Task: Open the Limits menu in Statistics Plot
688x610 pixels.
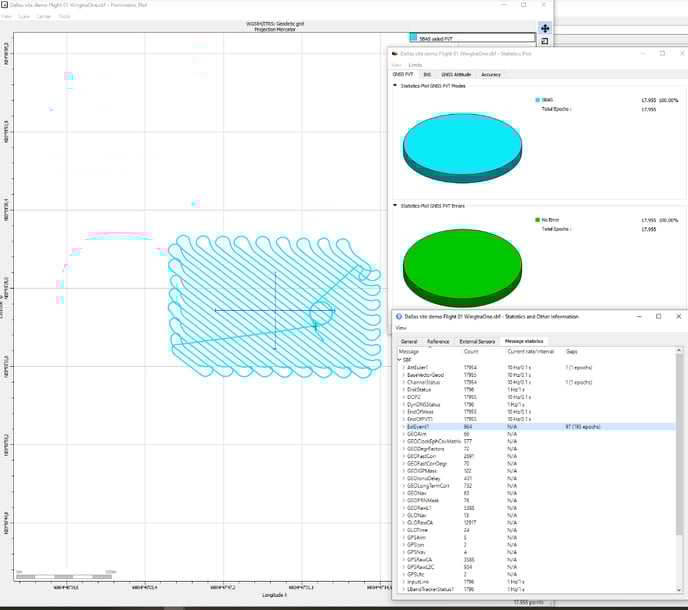Action: pyautogui.click(x=415, y=64)
